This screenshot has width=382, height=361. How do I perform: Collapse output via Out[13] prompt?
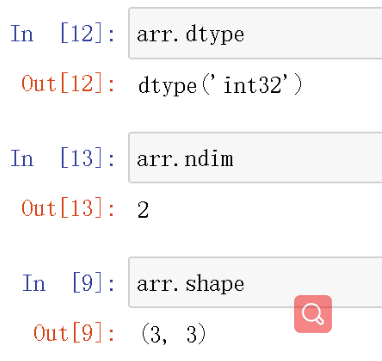(x=68, y=208)
